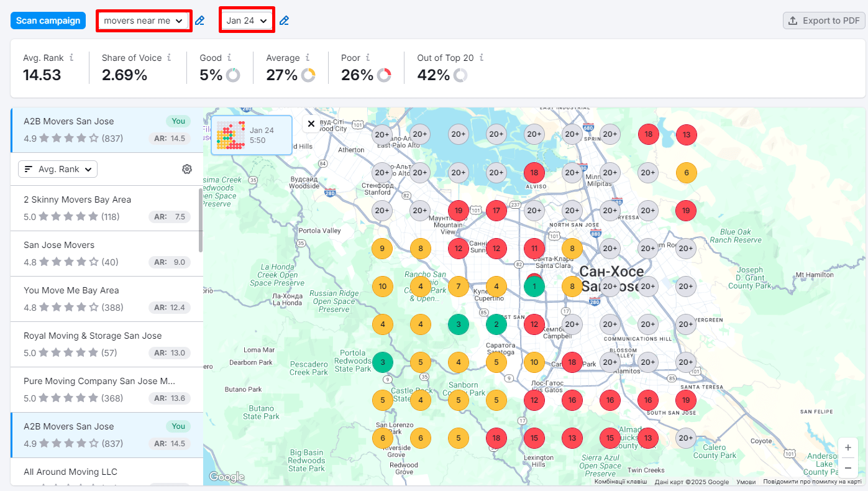The image size is (868, 491).
Task: Click the green rank 2 map pin
Action: 496,324
